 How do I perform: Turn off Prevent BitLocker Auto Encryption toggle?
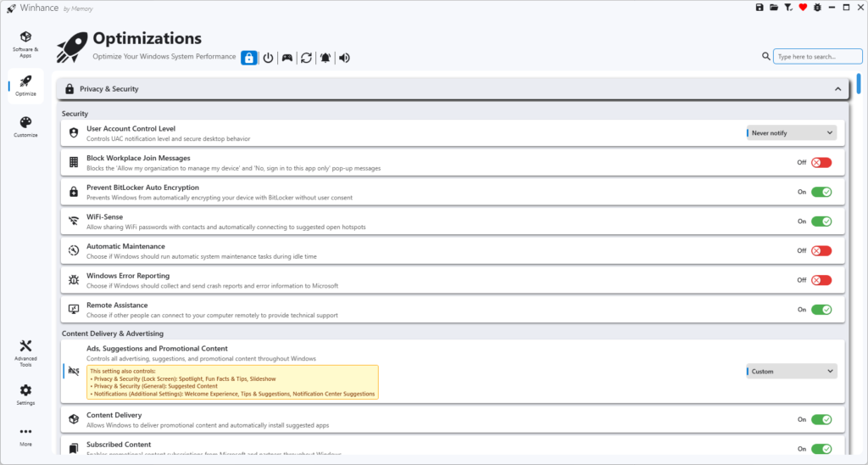[821, 192]
